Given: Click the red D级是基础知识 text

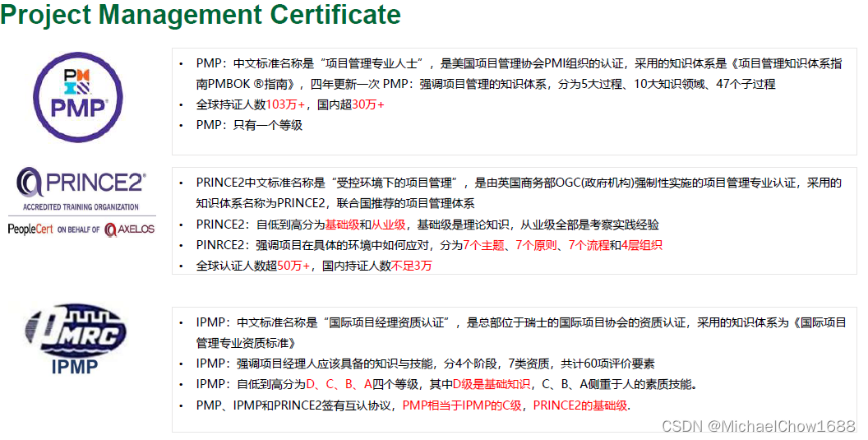Looking at the screenshot, I should click(492, 384).
